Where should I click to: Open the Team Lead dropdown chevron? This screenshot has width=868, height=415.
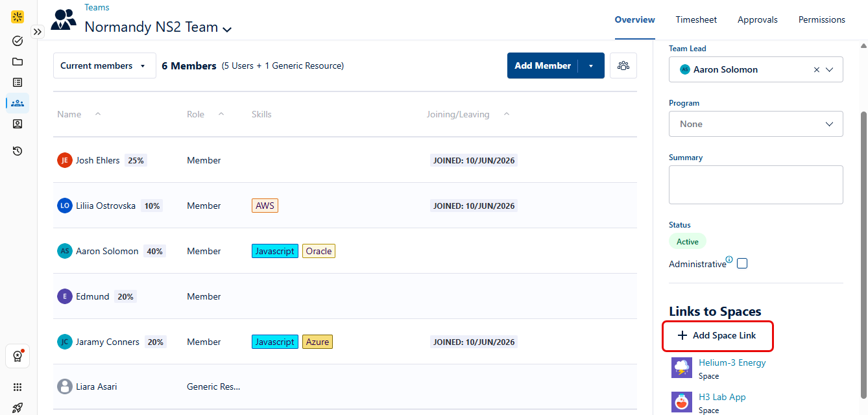pos(830,69)
